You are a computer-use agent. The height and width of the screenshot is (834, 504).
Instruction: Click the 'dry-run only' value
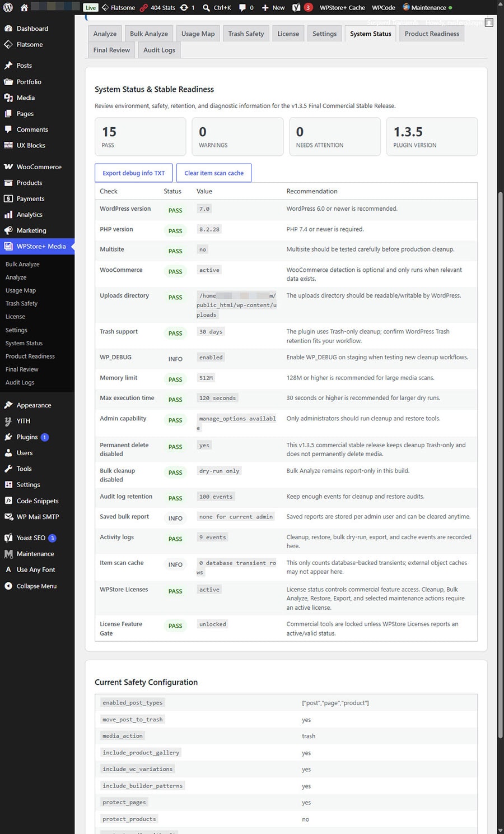(x=220, y=471)
